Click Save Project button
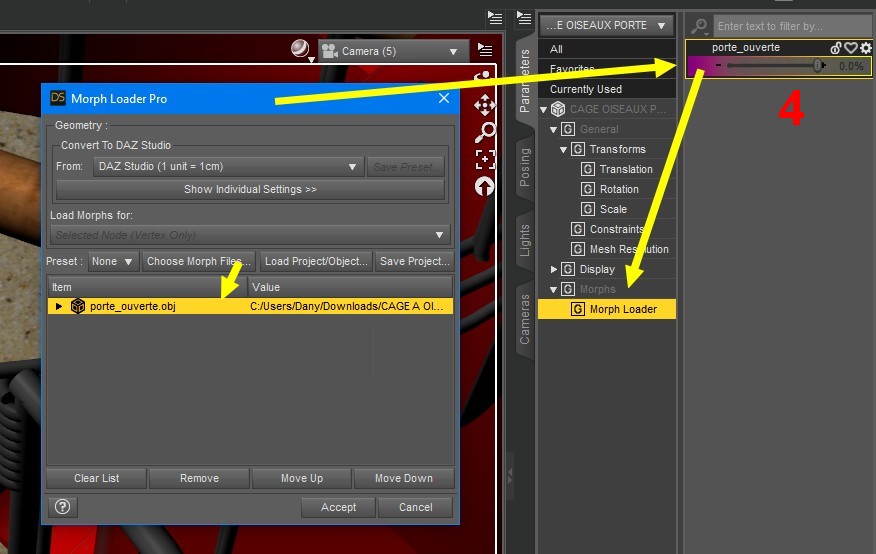Screen dimensions: 876x554 [x=414, y=261]
